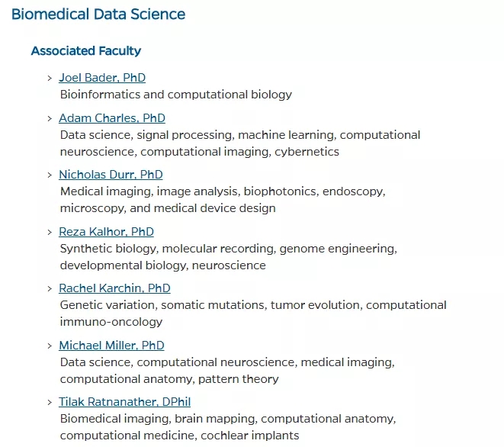
Task: Click chevron bullet beside Adam Charles
Action: point(50,119)
